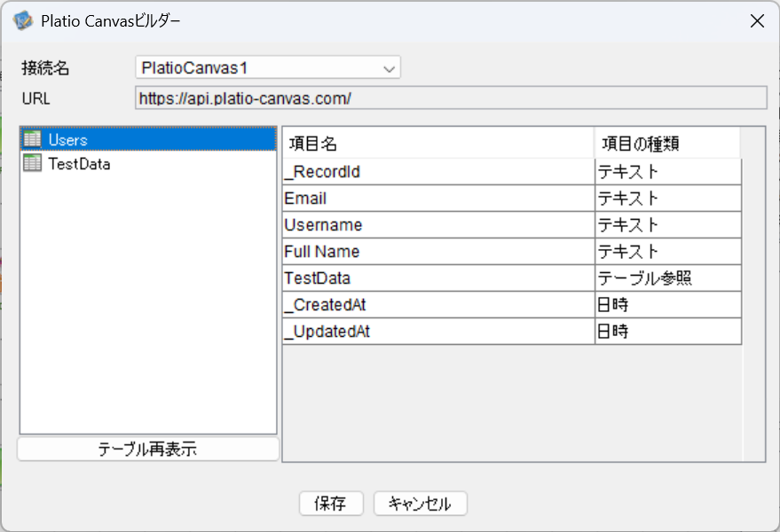Select the Full Name field row
Screen dimensions: 780x532
(438, 252)
